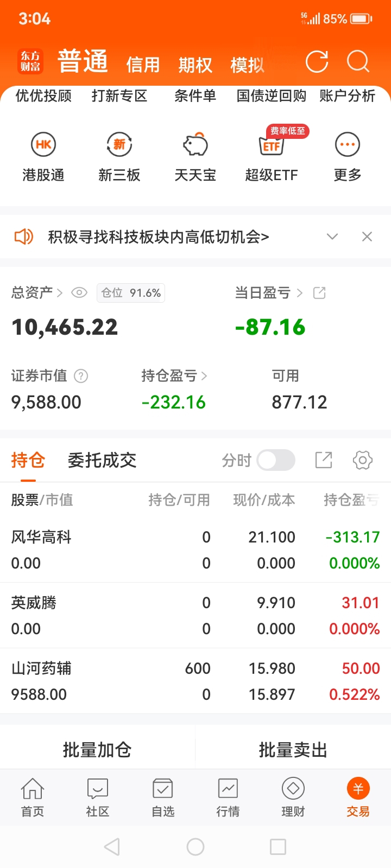
Task: Tap the 批量加仓 button
Action: pyautogui.click(x=97, y=750)
